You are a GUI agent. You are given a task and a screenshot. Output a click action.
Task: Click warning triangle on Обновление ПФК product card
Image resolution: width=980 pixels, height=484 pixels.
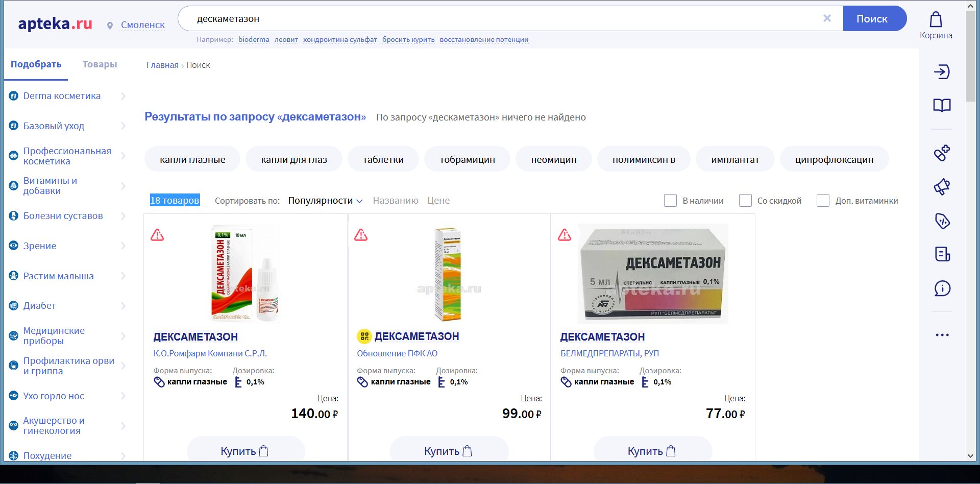361,235
